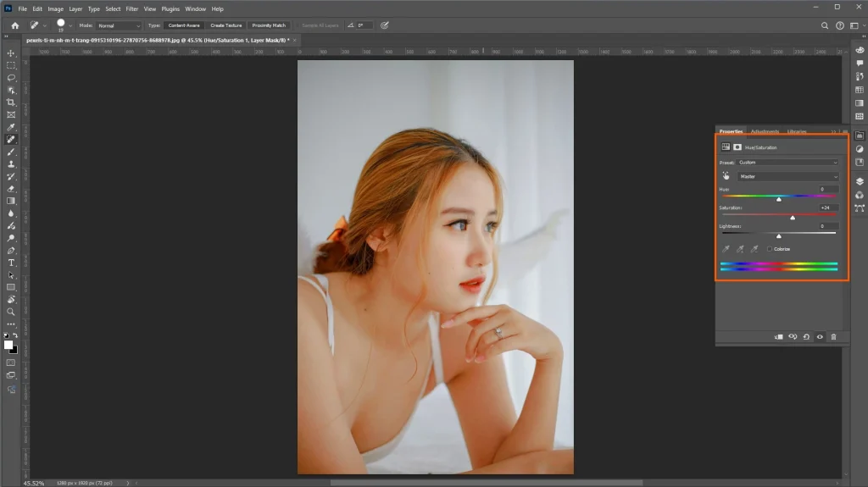Select the Rectangle shape tool
Screen dimensions: 868x487
(11, 287)
